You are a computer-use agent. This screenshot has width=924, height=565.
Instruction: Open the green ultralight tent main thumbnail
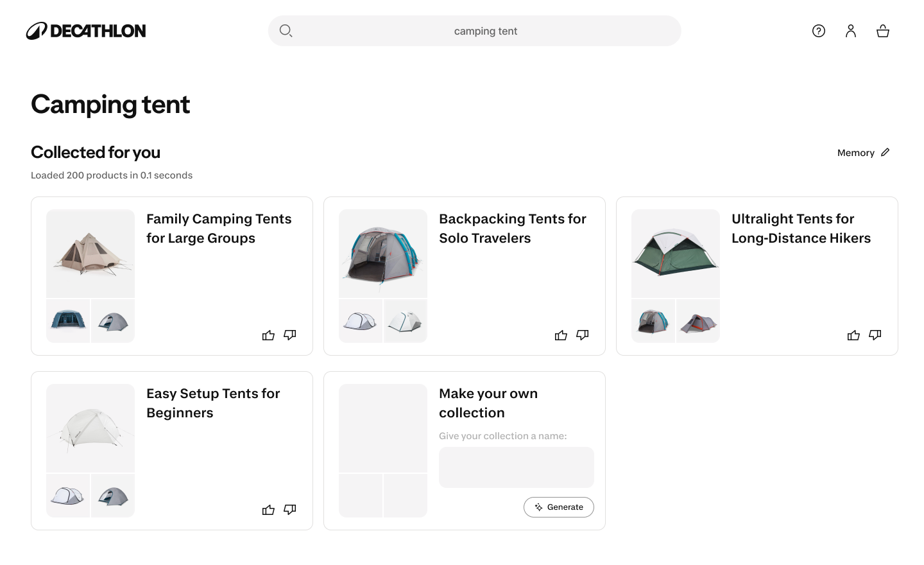click(676, 254)
